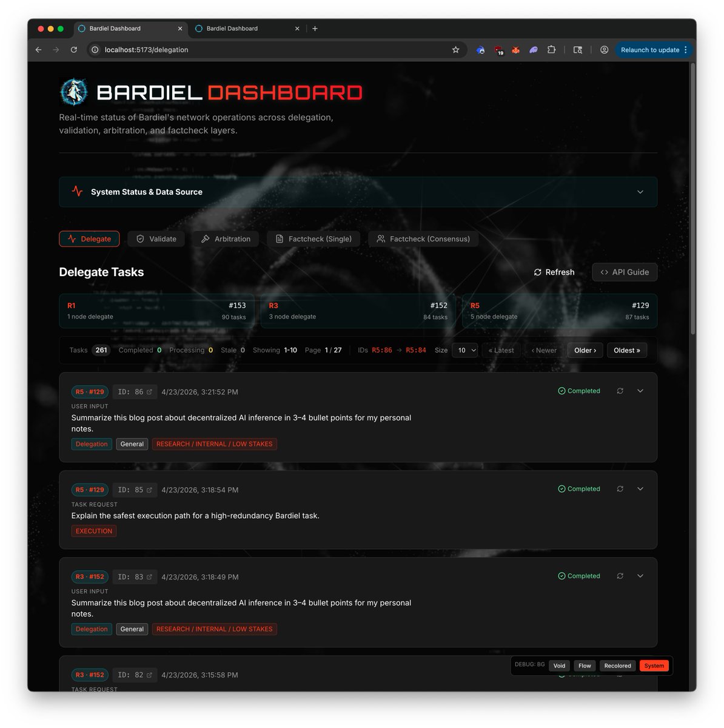Screen dimensions: 724x728
Task: Expand task ID 85 details chevron
Action: click(x=640, y=489)
